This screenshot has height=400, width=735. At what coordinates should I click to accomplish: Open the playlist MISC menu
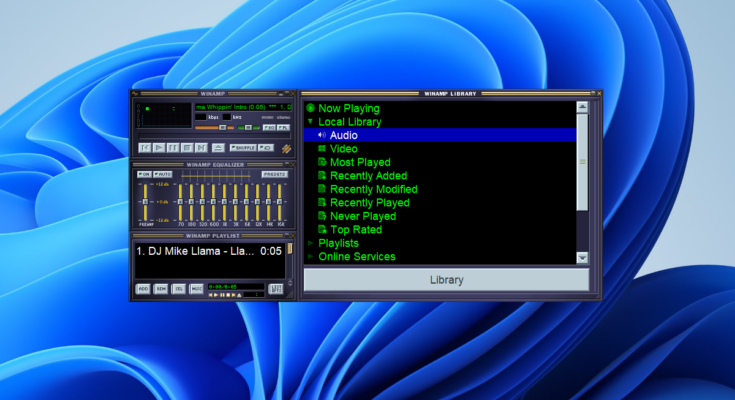tap(197, 289)
